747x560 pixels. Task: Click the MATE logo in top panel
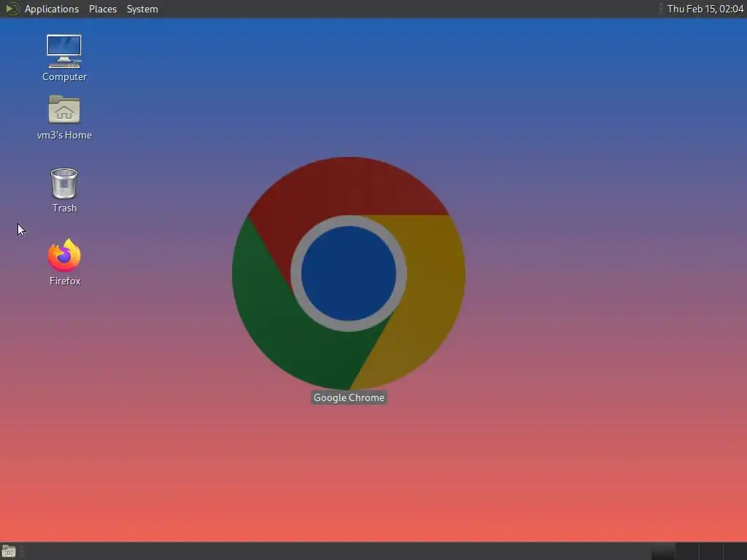coord(12,9)
